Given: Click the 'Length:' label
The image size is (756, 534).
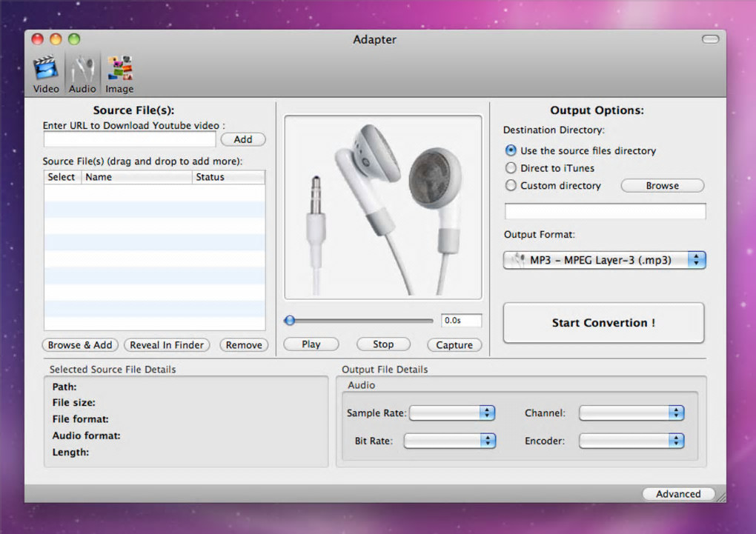Looking at the screenshot, I should tap(70, 452).
